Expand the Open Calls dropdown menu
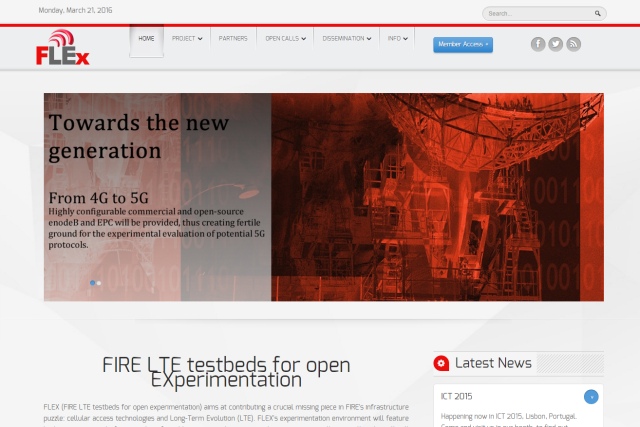The height and width of the screenshot is (427, 640). tap(284, 39)
